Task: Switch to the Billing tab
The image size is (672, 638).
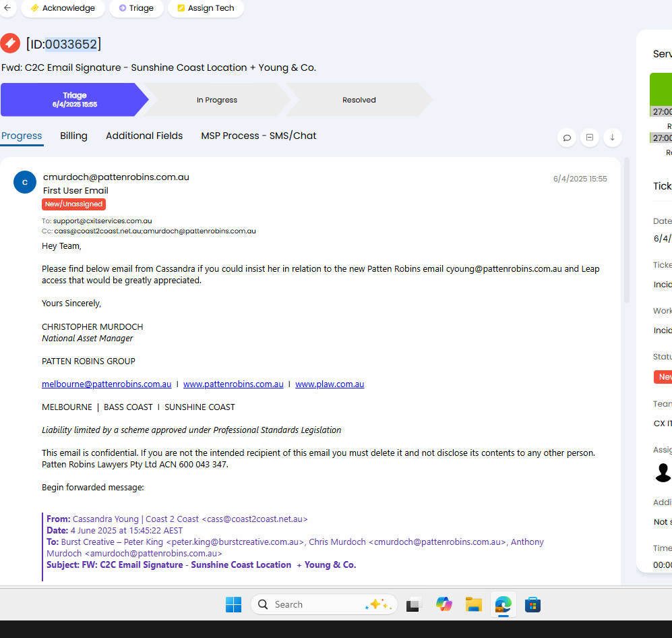Action: tap(73, 136)
